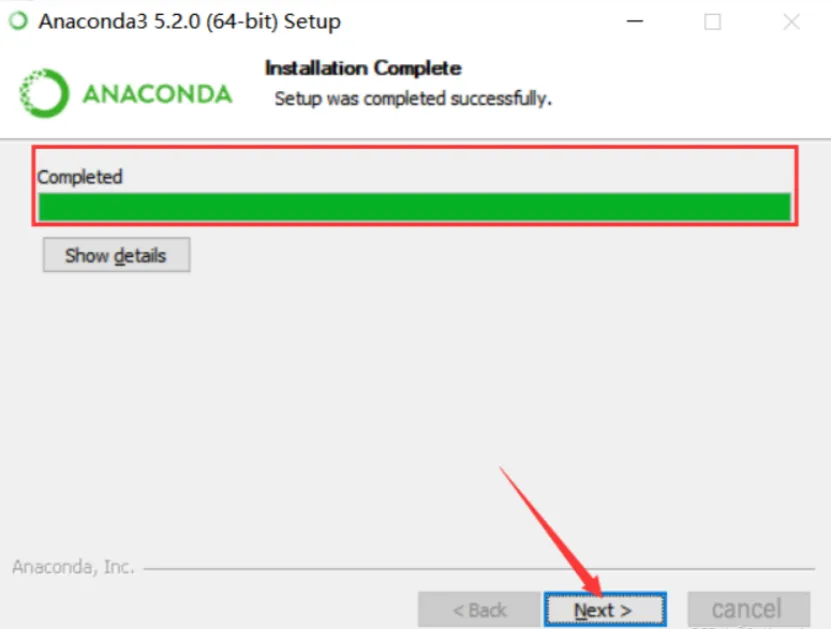Click the Installation Complete heading

[x=363, y=68]
